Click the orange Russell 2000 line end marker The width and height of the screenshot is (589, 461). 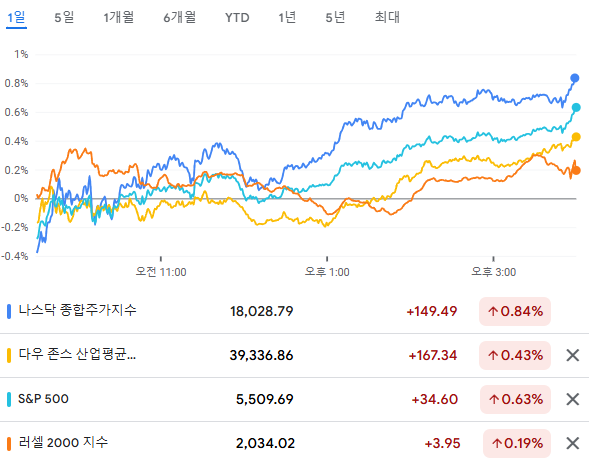(576, 171)
